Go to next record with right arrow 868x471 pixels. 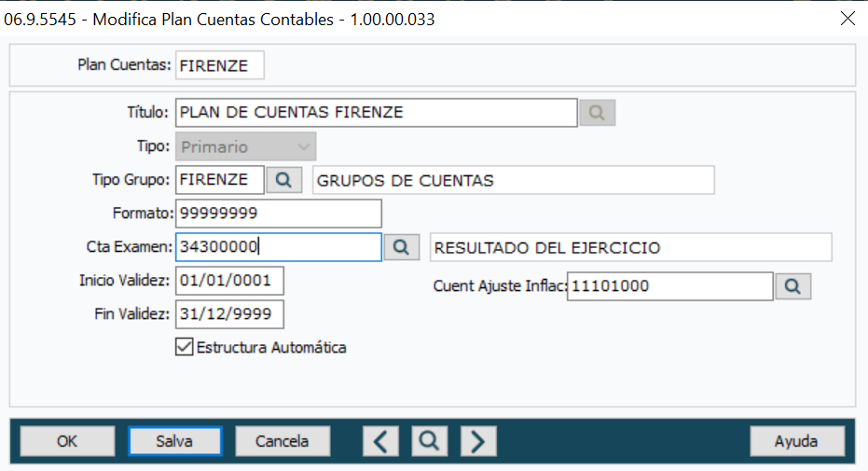[x=478, y=441]
